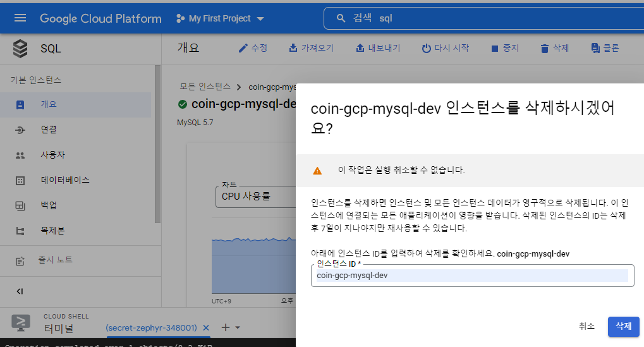The width and height of the screenshot is (644, 347).
Task: Click the 인스턴스 ID input field
Action: (x=472, y=276)
